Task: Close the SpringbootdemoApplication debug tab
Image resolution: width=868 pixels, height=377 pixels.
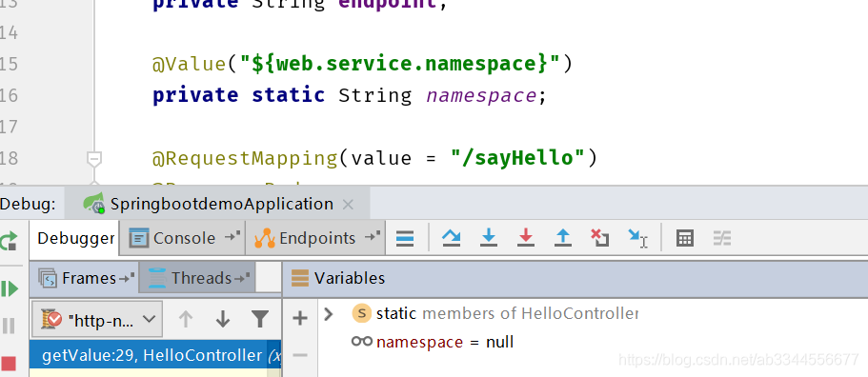Action: point(348,205)
